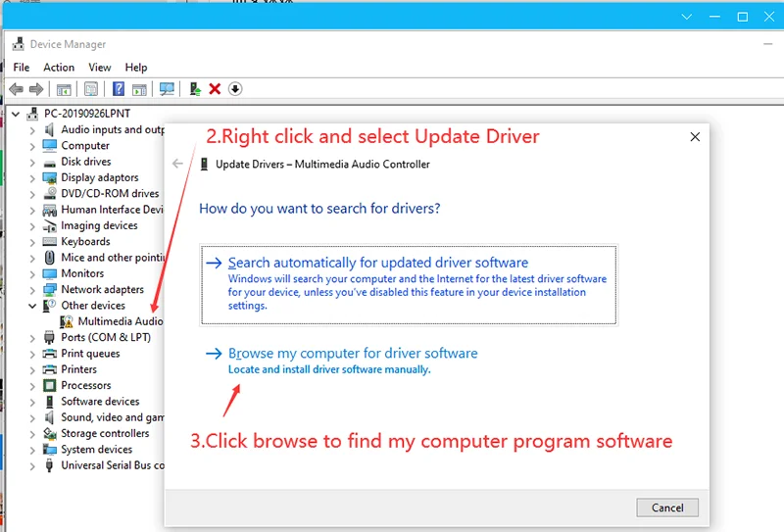
Task: Expand the Ports (COM & LPT) node
Action: [x=33, y=338]
